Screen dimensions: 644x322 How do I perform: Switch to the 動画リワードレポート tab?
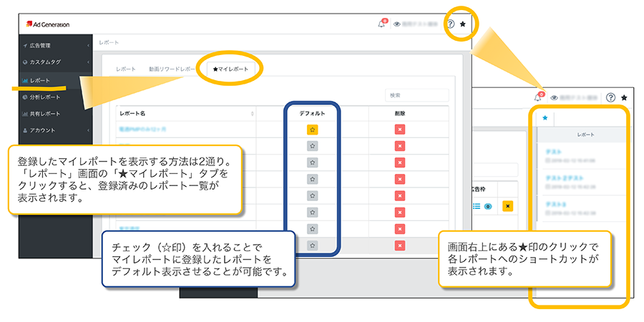tap(172, 69)
